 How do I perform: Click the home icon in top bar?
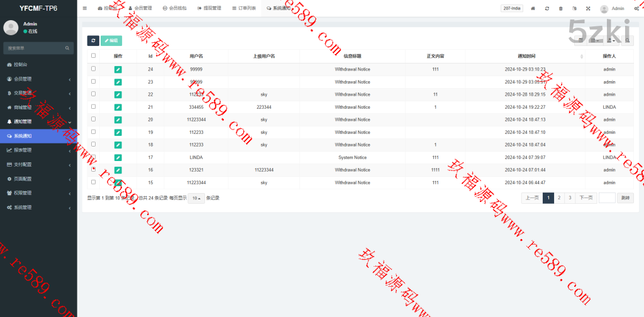coord(533,8)
